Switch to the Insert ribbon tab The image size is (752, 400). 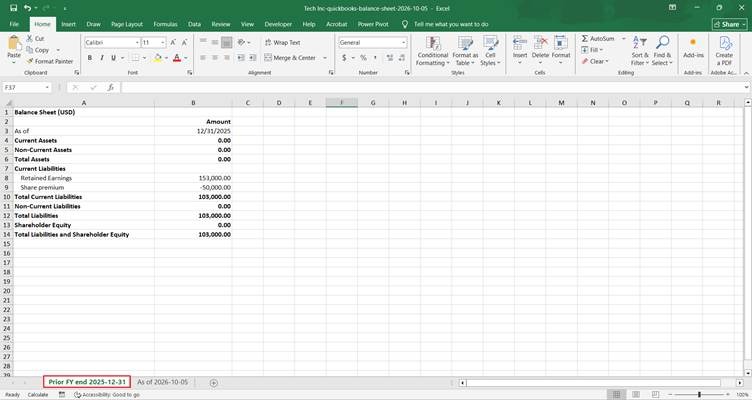tap(68, 24)
